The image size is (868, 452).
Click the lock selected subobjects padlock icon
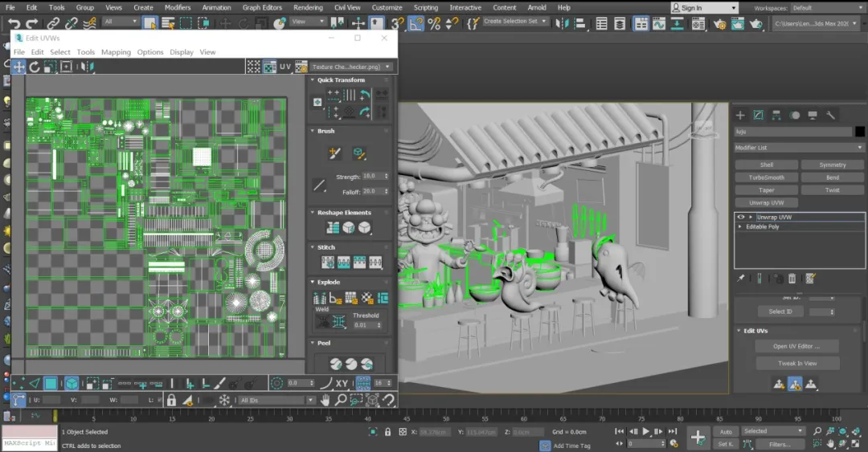(x=170, y=400)
